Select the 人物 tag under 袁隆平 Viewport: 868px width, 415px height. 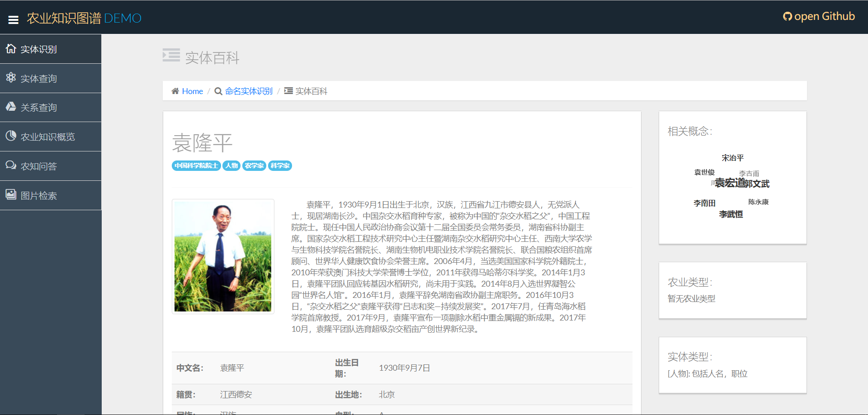[231, 165]
